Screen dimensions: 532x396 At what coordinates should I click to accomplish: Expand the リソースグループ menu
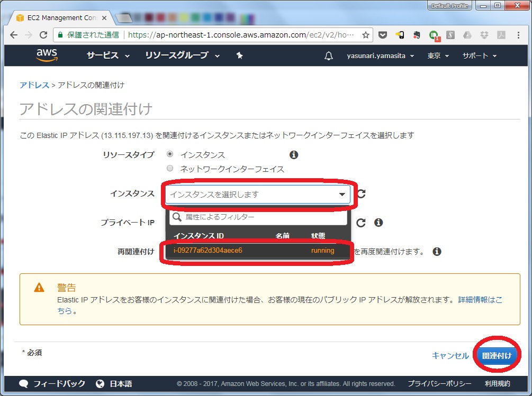click(x=182, y=56)
